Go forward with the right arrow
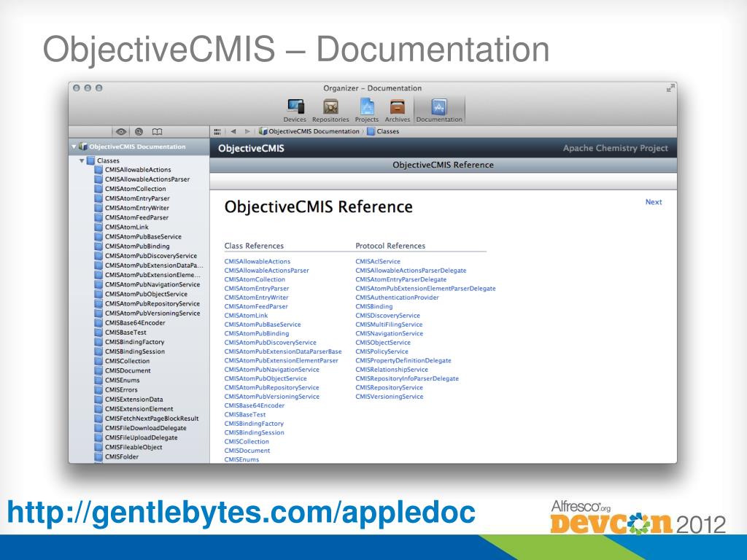The width and height of the screenshot is (747, 560). [x=247, y=131]
